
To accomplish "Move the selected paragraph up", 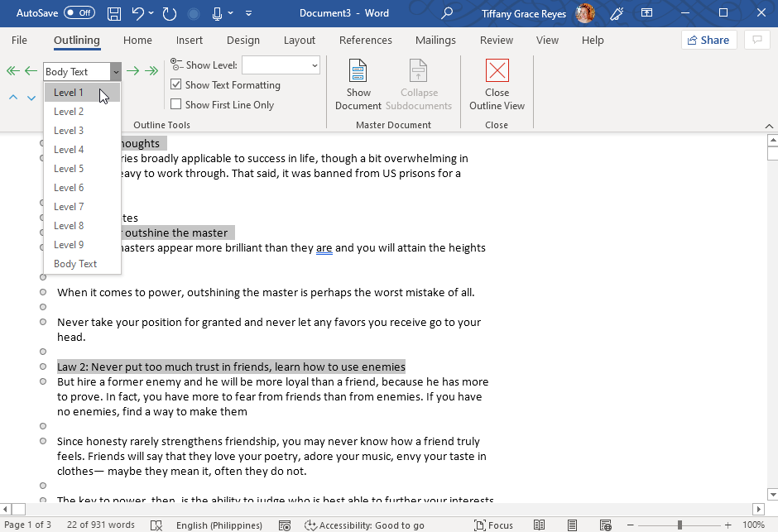I will (13, 98).
